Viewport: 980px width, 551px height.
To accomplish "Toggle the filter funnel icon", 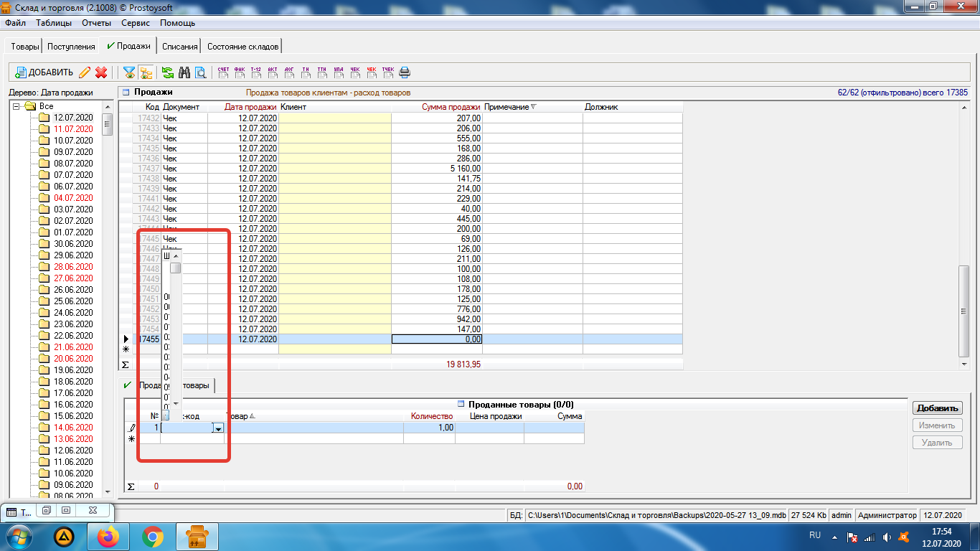I will point(129,72).
